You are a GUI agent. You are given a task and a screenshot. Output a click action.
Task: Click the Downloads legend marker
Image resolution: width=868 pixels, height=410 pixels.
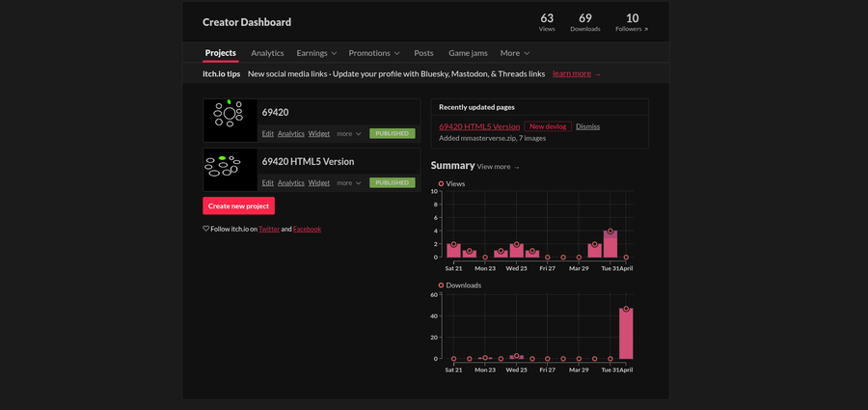441,286
